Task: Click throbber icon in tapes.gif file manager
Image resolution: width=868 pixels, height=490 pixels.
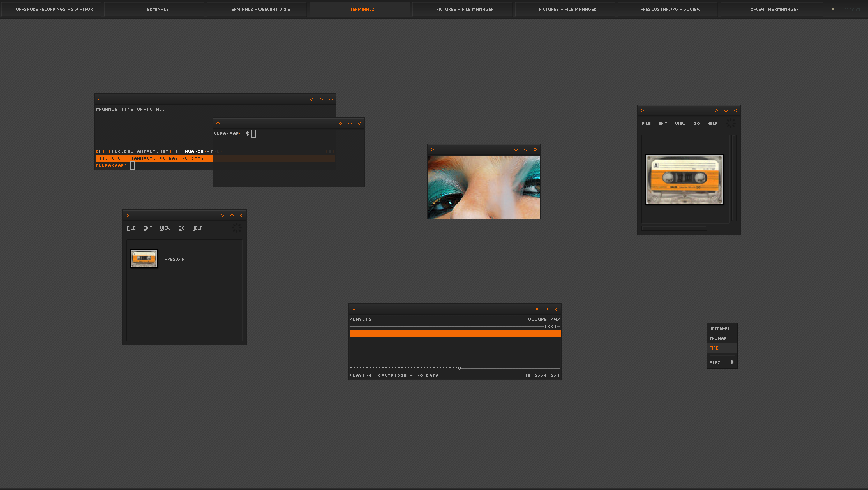Action: (237, 228)
